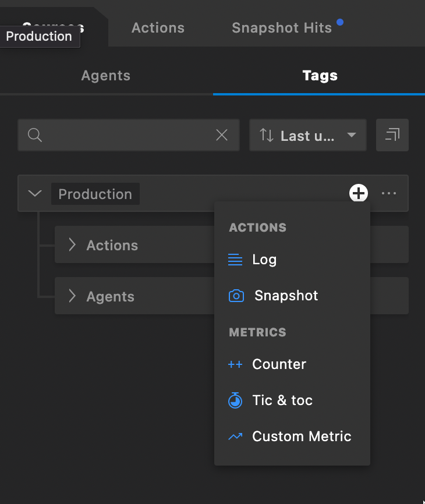Open the Last updated sort dropdown
The height and width of the screenshot is (504, 425).
(307, 136)
